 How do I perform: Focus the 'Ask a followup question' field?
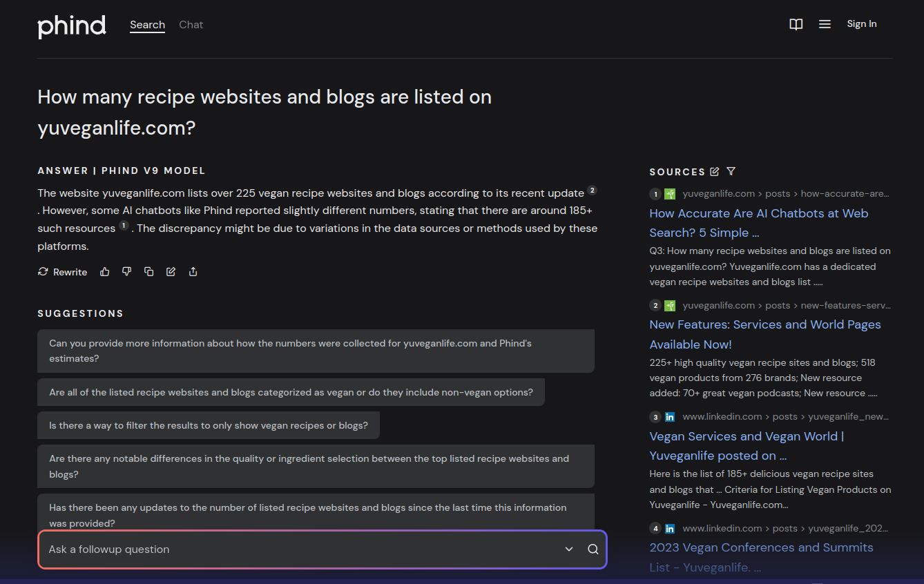point(300,549)
